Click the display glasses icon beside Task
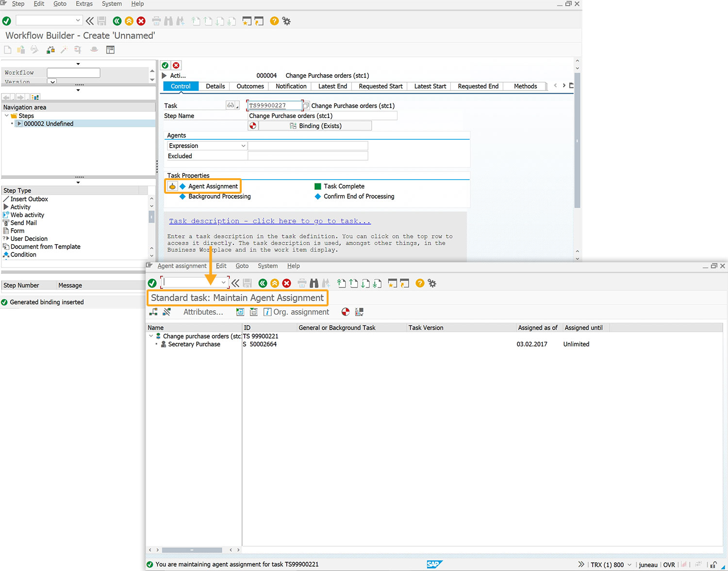Image resolution: width=728 pixels, height=571 pixels. [231, 105]
